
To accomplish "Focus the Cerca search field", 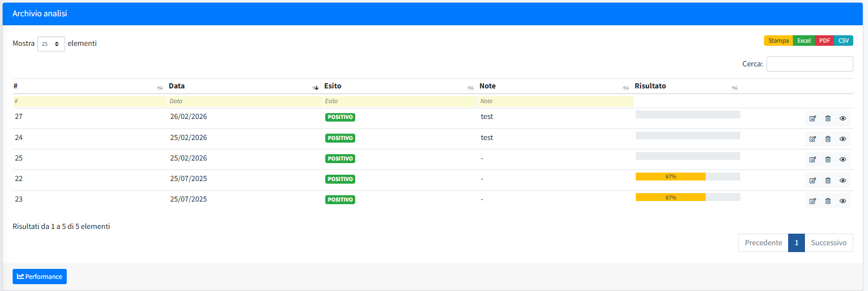I will (809, 64).
